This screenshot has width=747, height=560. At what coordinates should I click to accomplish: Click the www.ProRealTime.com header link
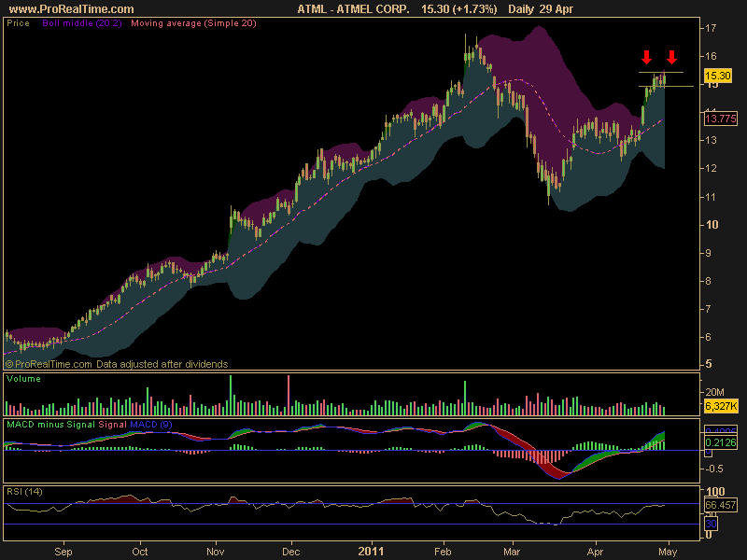click(x=71, y=9)
